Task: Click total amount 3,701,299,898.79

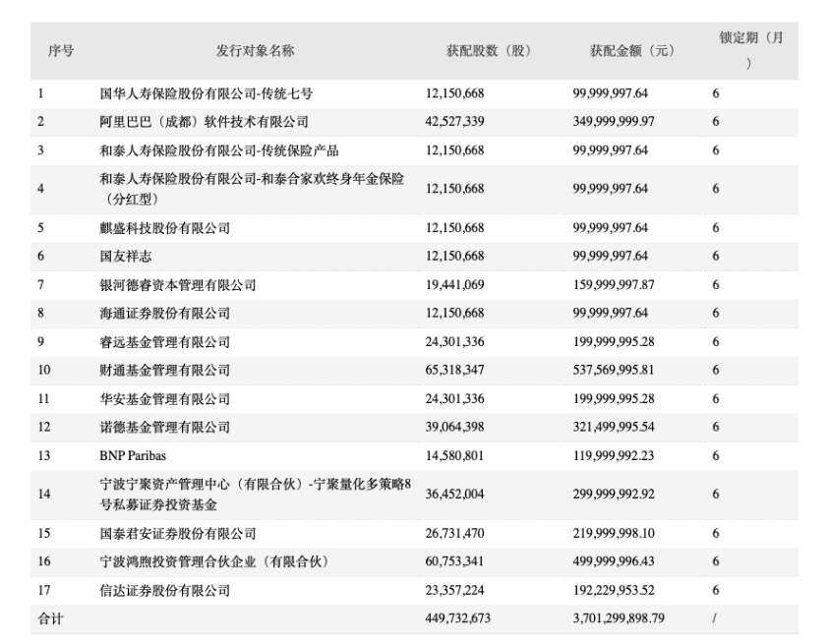Action: (619, 618)
